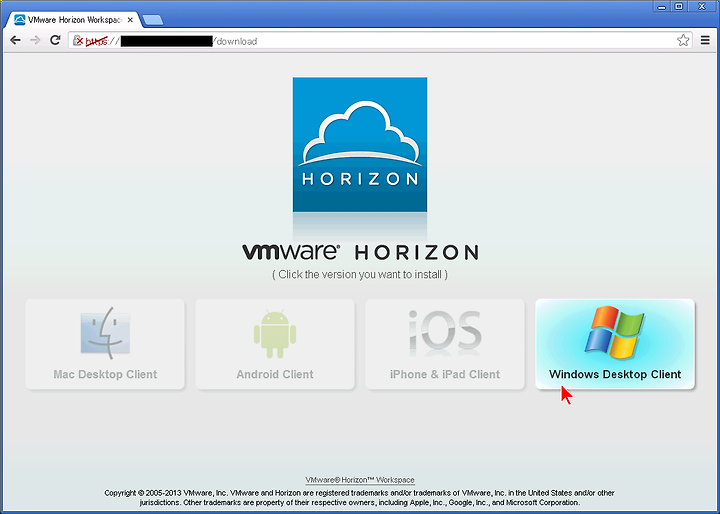Maximize the browser window
Image resolution: width=720 pixels, height=514 pixels.
click(x=679, y=6)
